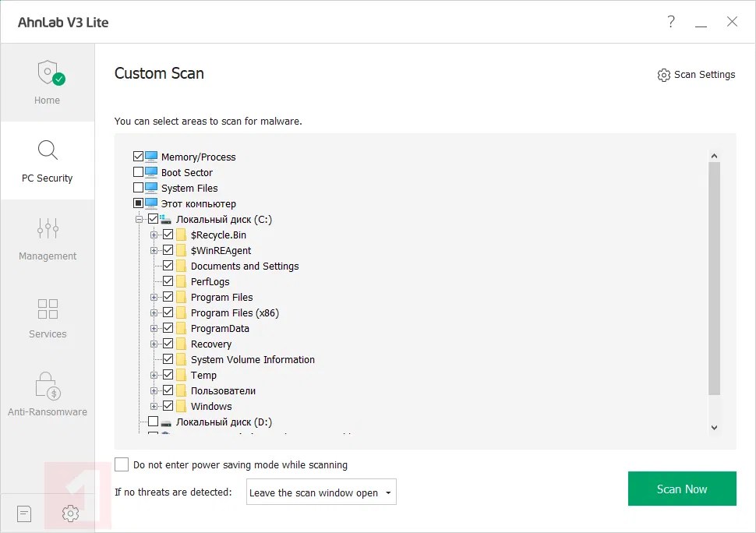Open Scan Settings
The image size is (756, 533).
pos(696,75)
